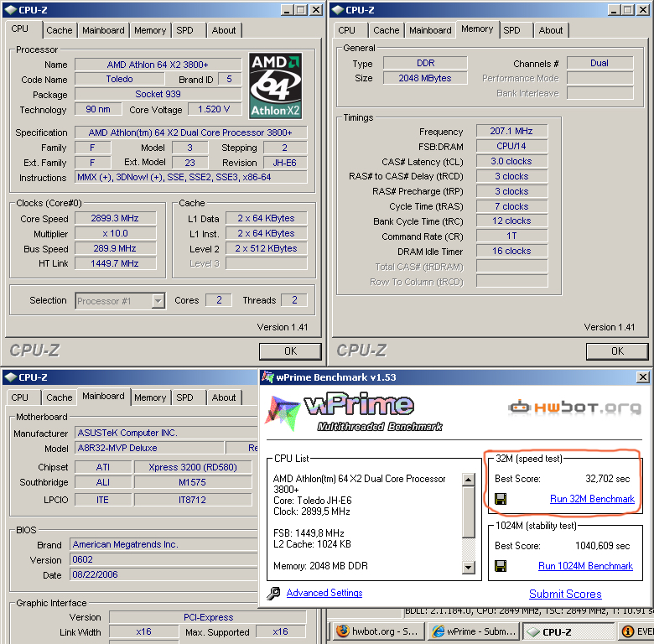Click the wrench icon beside Advanced Settings

pos(273,593)
